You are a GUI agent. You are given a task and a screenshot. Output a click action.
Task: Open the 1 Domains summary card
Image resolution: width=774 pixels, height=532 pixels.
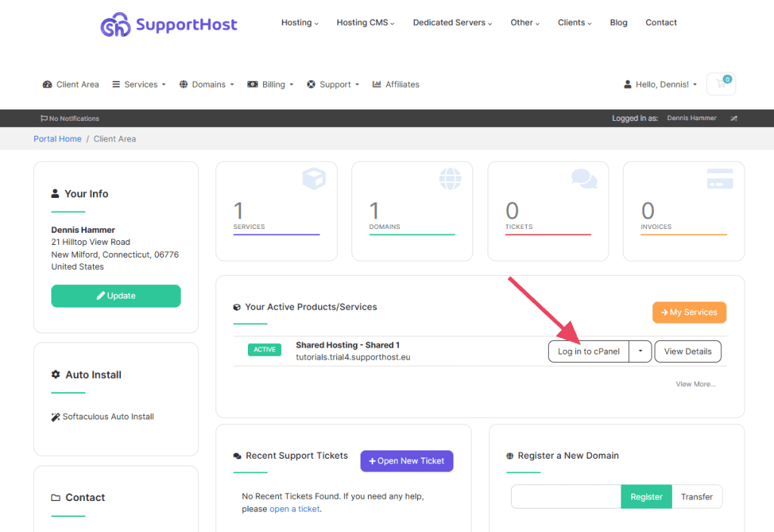click(412, 212)
